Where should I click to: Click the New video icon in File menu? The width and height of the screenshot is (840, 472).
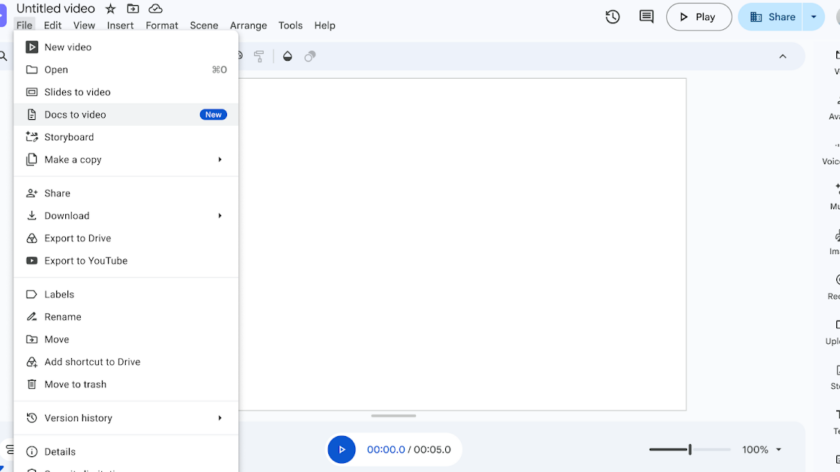(32, 47)
